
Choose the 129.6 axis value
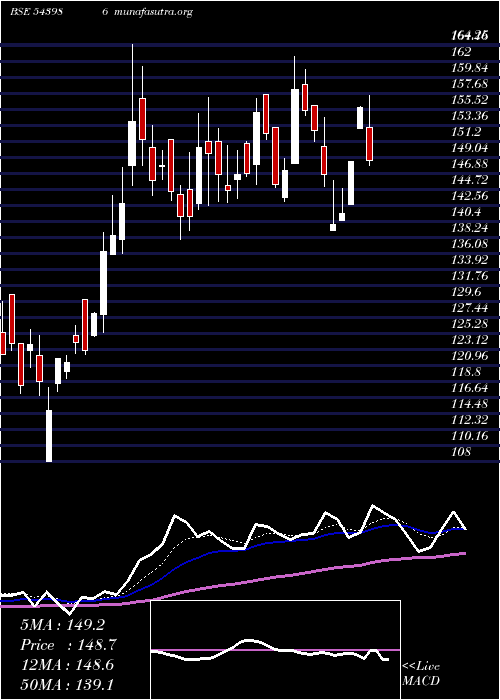tap(466, 292)
